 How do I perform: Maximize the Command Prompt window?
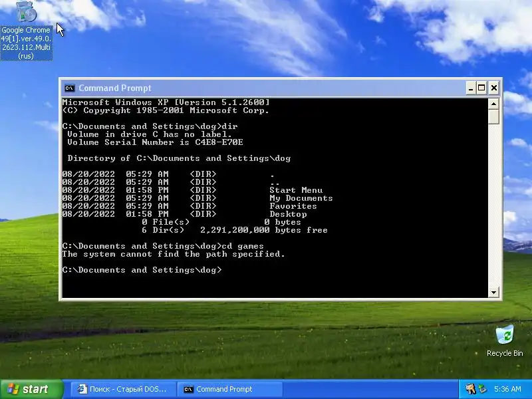(481, 88)
